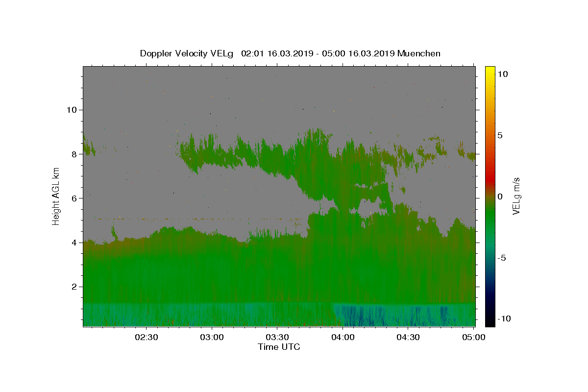Image resolution: width=588 pixels, height=392 pixels.
Task: Click the end time '05:00 16.03.2019' in title
Action: tap(358, 53)
